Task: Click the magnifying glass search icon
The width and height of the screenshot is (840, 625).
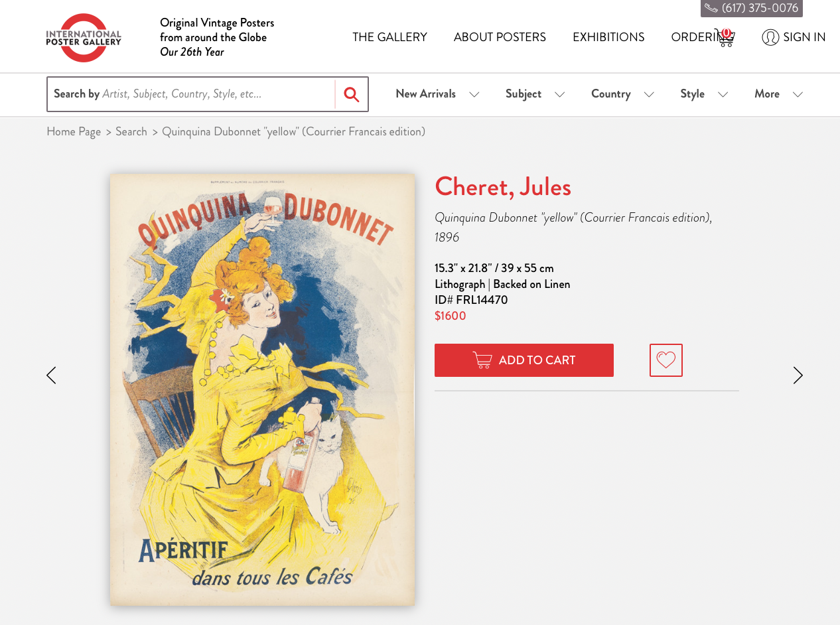Action: click(352, 94)
